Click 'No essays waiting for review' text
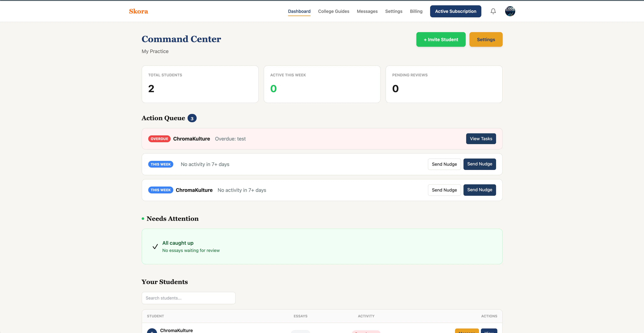644x333 pixels. [191, 250]
